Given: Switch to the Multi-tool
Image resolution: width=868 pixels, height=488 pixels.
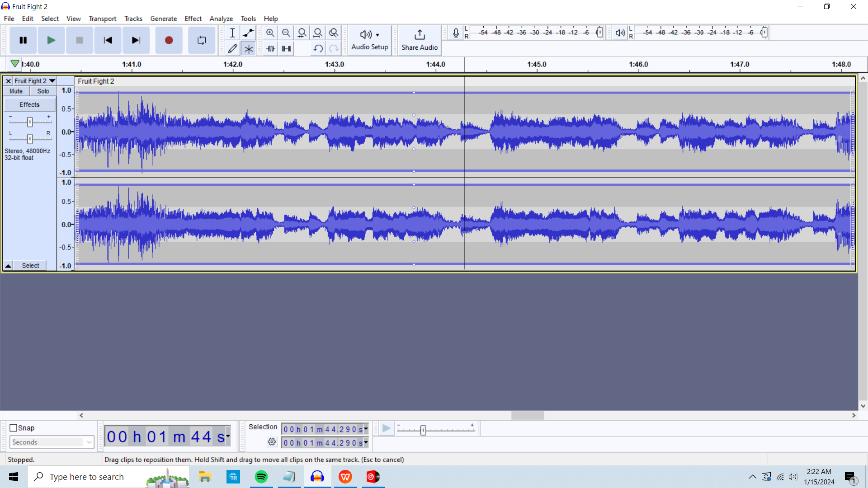Looking at the screenshot, I should coord(249,48).
